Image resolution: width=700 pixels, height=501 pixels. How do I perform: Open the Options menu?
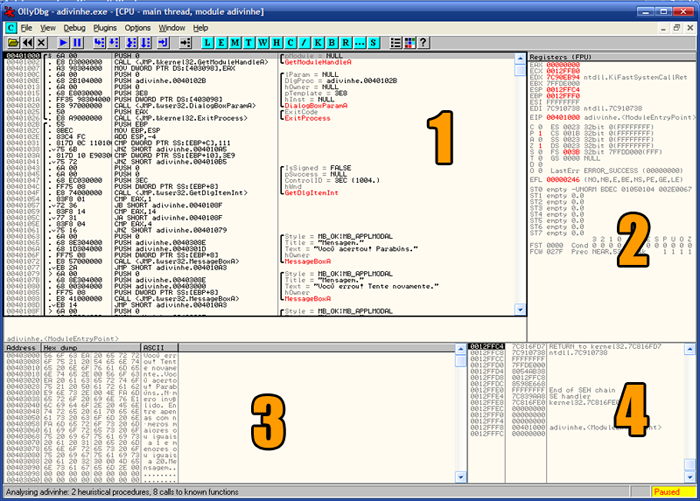coord(138,28)
